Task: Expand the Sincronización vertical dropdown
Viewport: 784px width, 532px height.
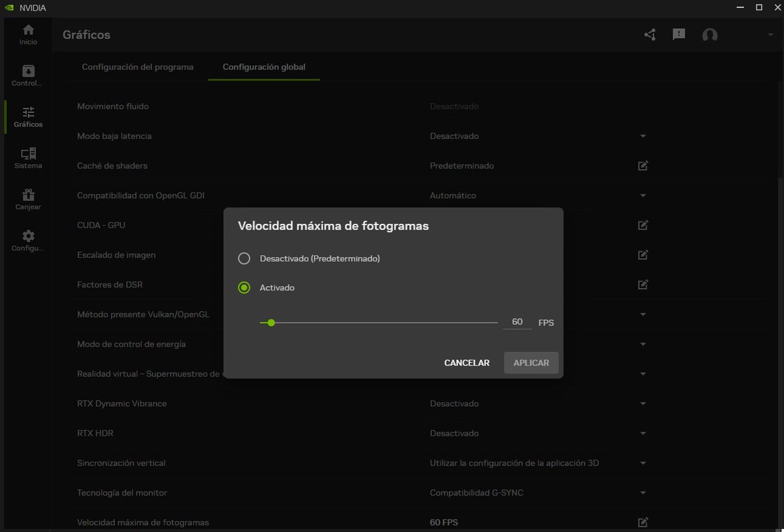Action: (643, 463)
